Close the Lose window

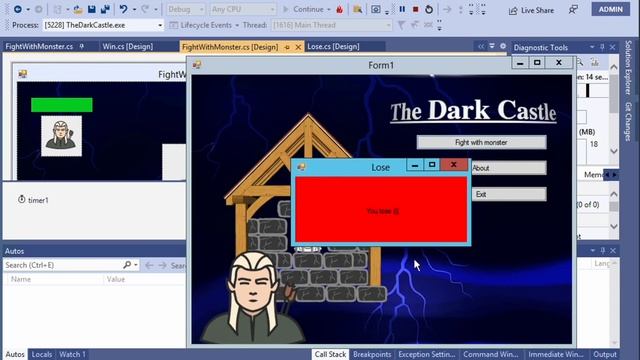tap(453, 165)
